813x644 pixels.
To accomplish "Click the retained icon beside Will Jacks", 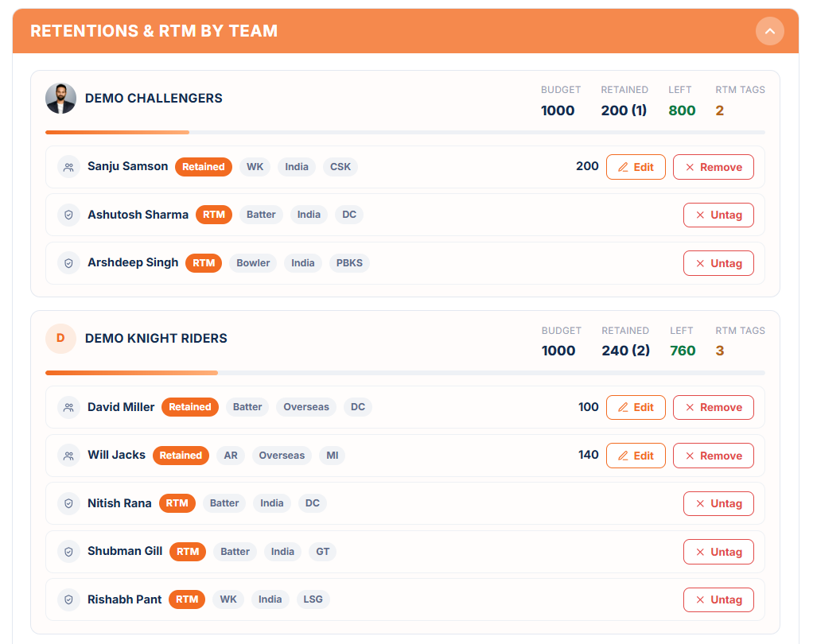I will coord(68,456).
